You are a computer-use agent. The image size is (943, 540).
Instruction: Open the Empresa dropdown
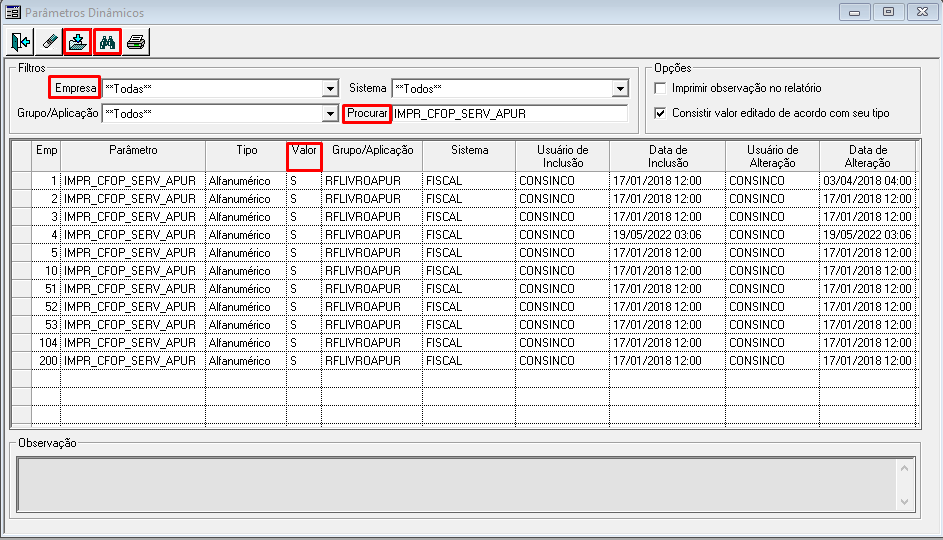click(330, 89)
